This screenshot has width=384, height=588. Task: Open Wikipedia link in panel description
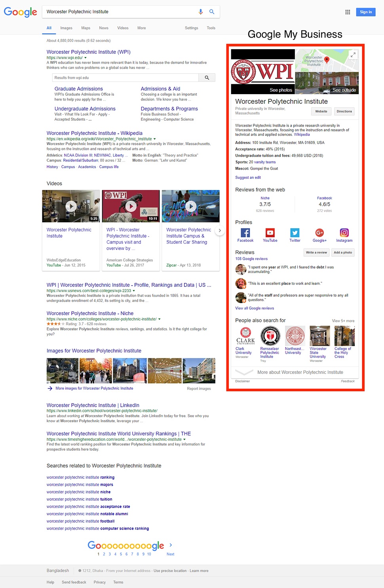[x=302, y=135]
